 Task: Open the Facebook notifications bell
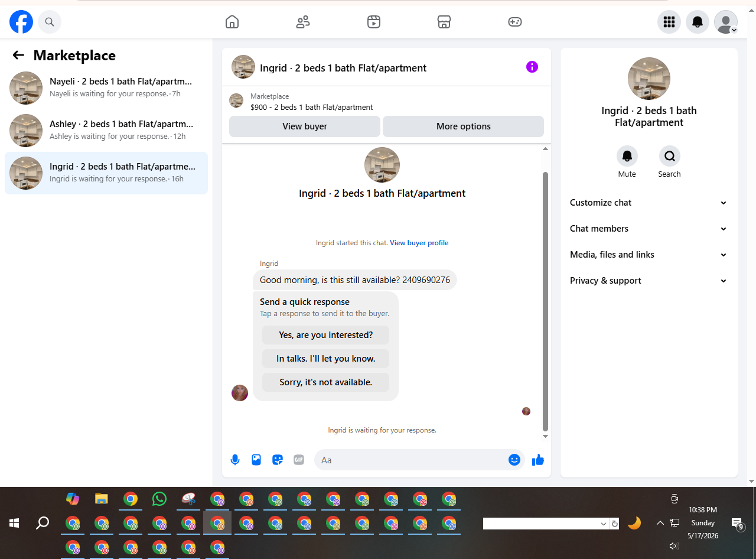[x=698, y=22]
